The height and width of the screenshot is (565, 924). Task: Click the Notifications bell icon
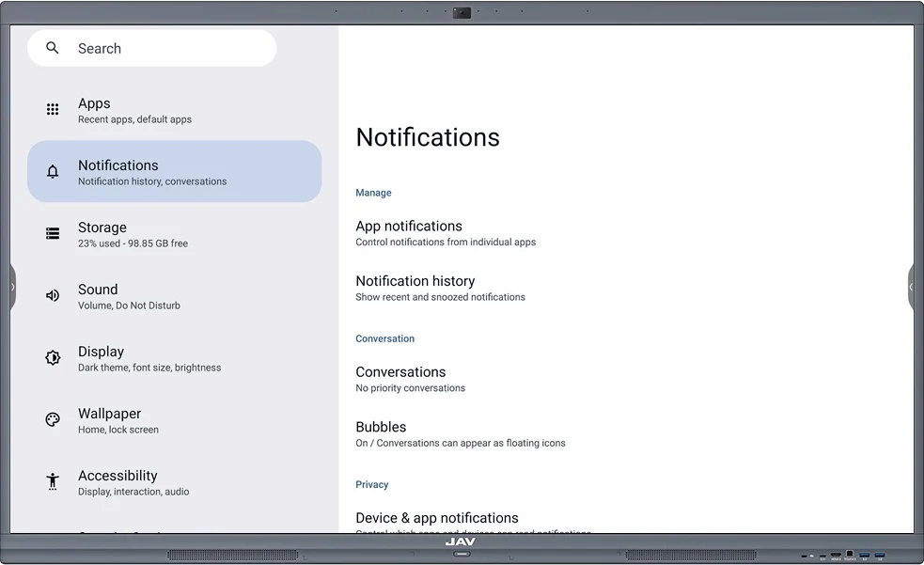click(x=52, y=171)
